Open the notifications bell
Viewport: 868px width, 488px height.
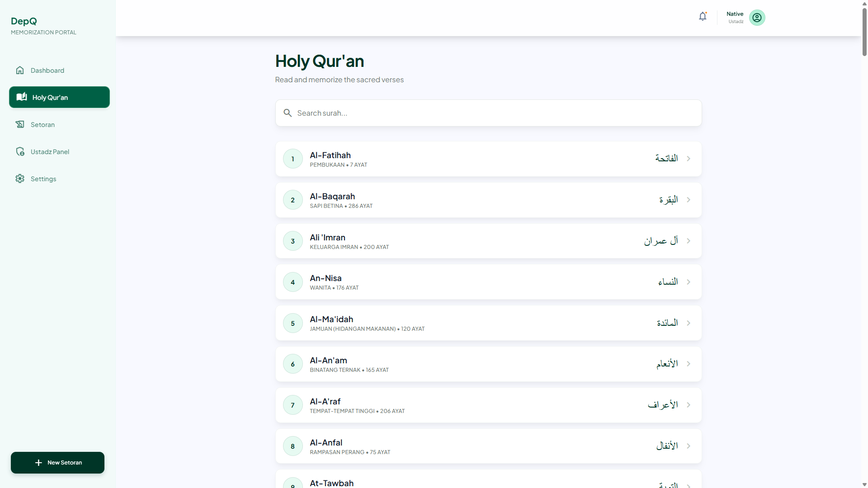pyautogui.click(x=703, y=17)
